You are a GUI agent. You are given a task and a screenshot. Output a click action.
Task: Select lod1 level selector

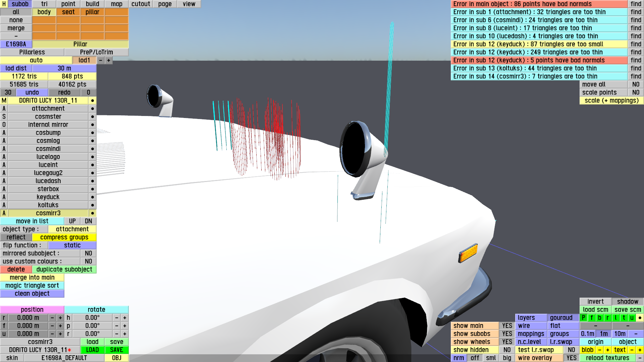pos(84,60)
